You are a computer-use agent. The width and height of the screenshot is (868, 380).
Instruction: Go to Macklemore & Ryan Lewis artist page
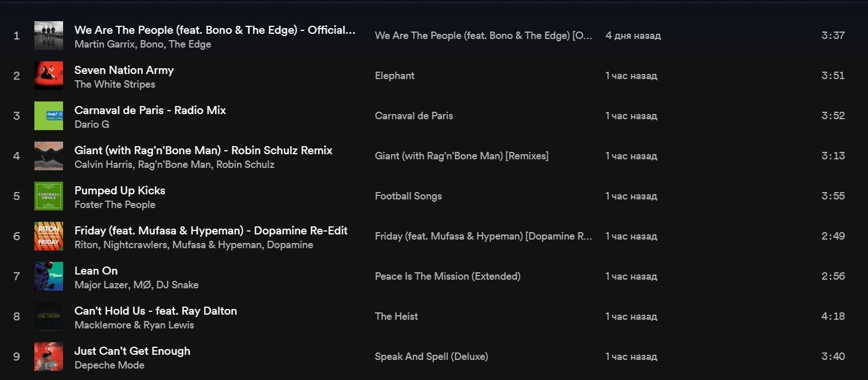pos(134,325)
